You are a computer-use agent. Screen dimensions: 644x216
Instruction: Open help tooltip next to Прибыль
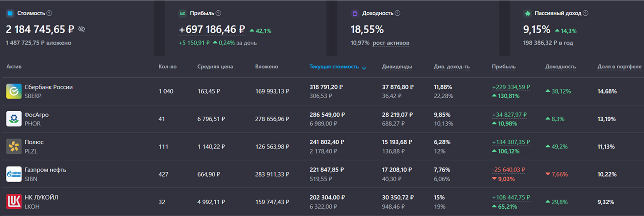click(x=219, y=13)
